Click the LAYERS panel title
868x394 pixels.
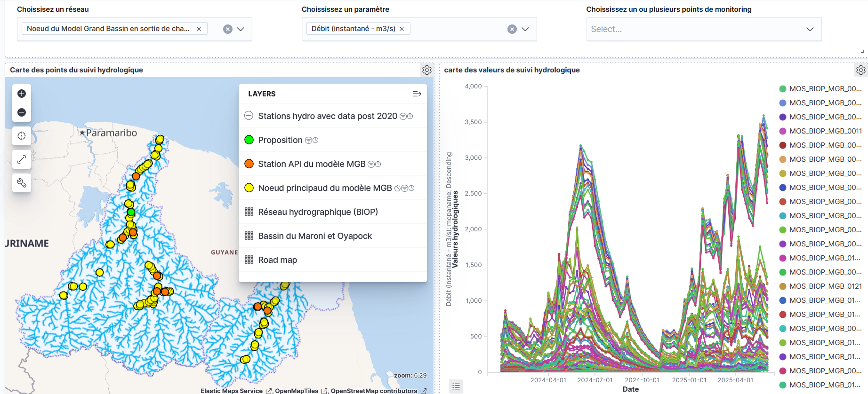coord(262,94)
